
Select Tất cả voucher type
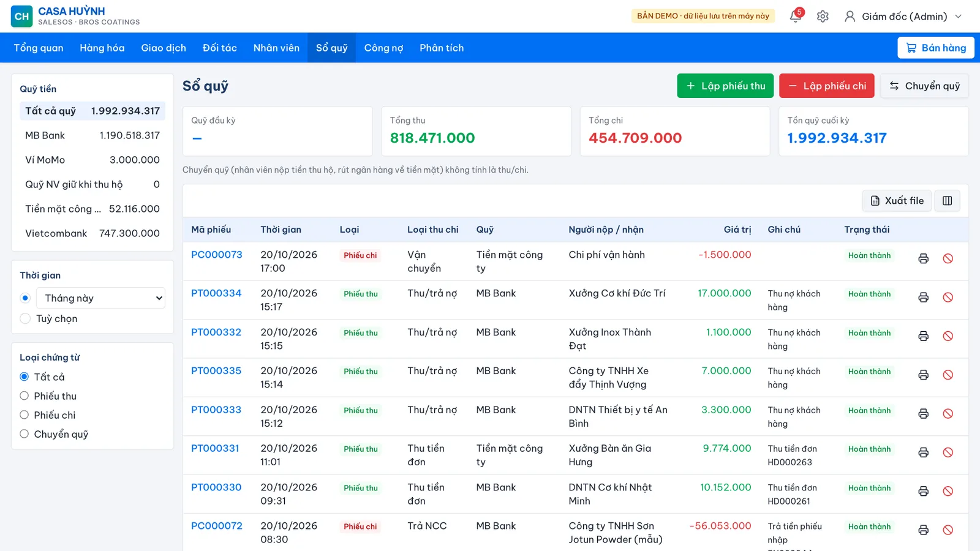24,377
